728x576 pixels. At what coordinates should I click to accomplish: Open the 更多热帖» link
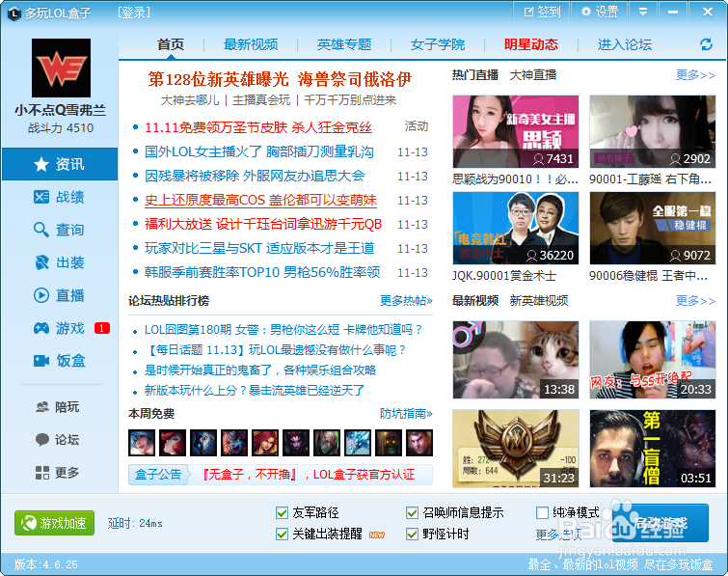pyautogui.click(x=406, y=300)
